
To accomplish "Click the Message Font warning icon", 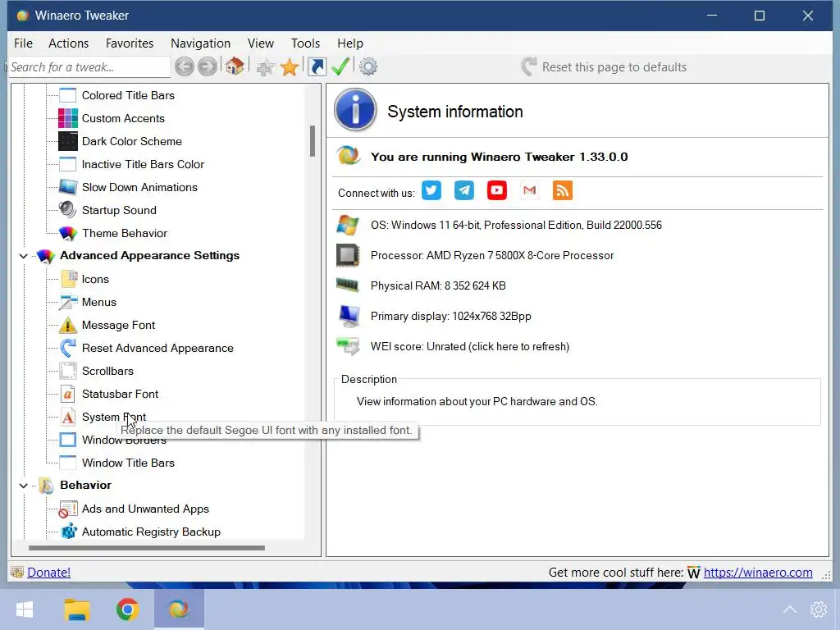I will pyautogui.click(x=68, y=325).
